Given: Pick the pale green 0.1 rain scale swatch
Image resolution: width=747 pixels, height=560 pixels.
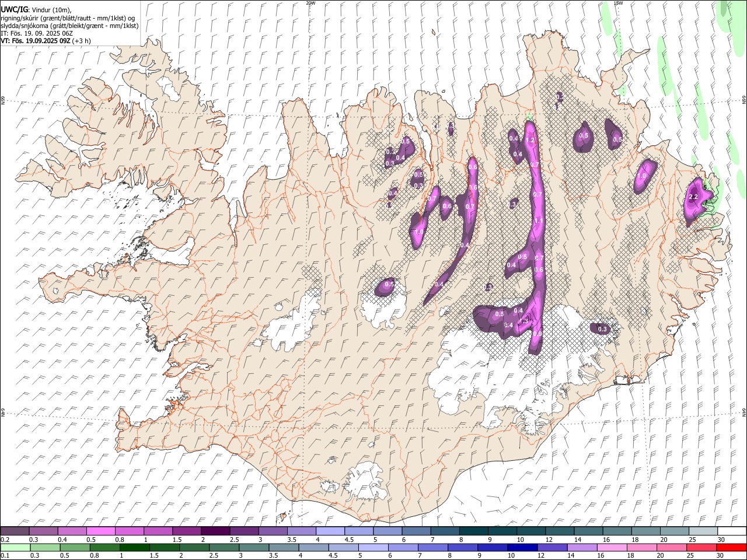Looking at the screenshot, I should click(x=15, y=547).
